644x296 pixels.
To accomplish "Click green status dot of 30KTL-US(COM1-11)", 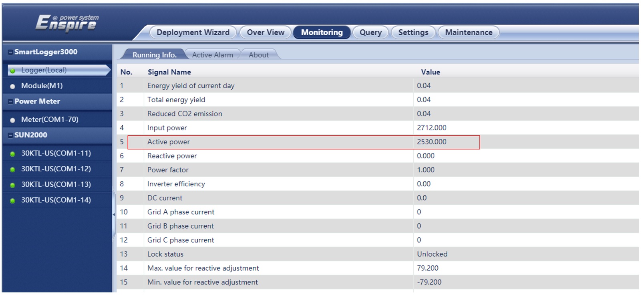I will 12,154.
